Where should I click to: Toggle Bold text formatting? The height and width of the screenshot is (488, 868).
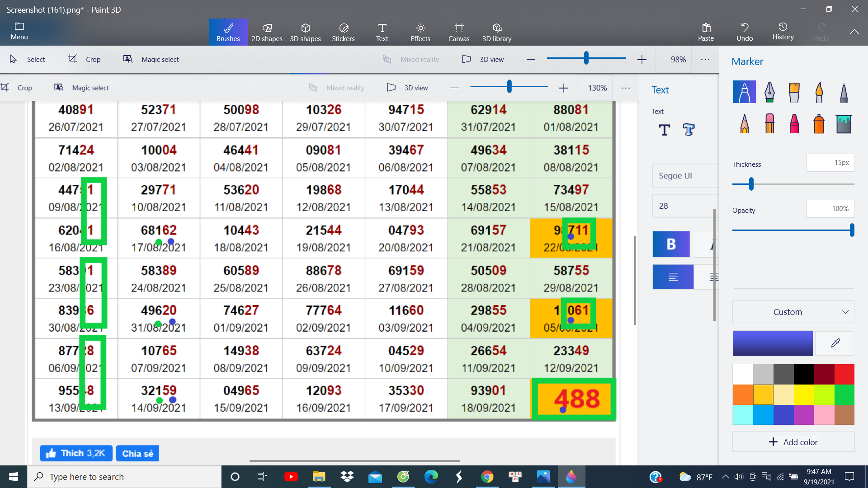671,244
